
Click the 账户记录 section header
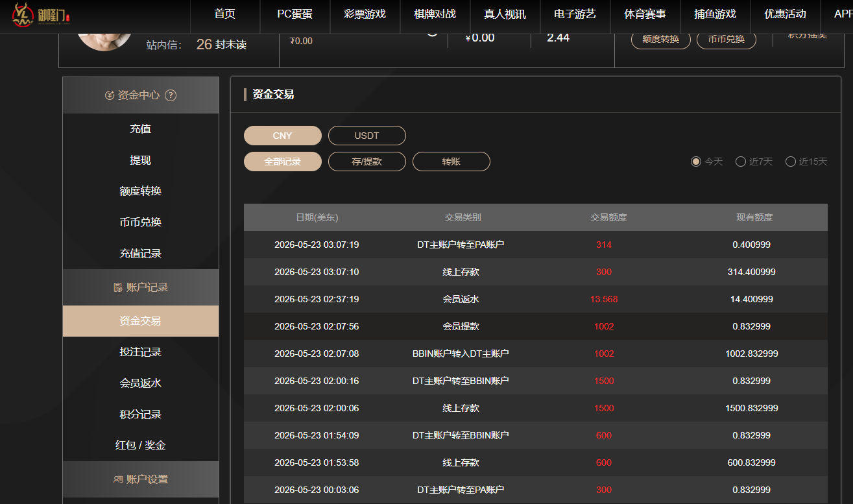[x=141, y=287]
